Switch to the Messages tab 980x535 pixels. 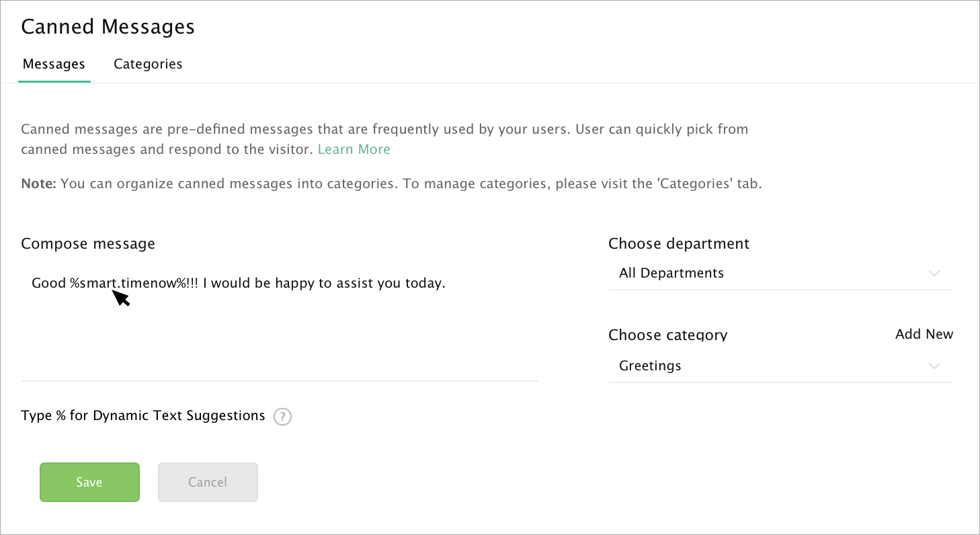54,65
